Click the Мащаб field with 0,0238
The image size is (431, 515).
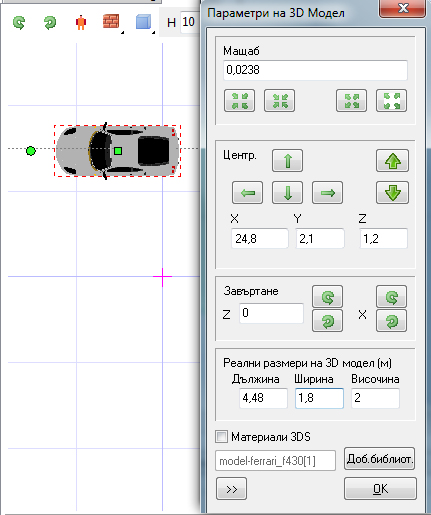tap(315, 70)
